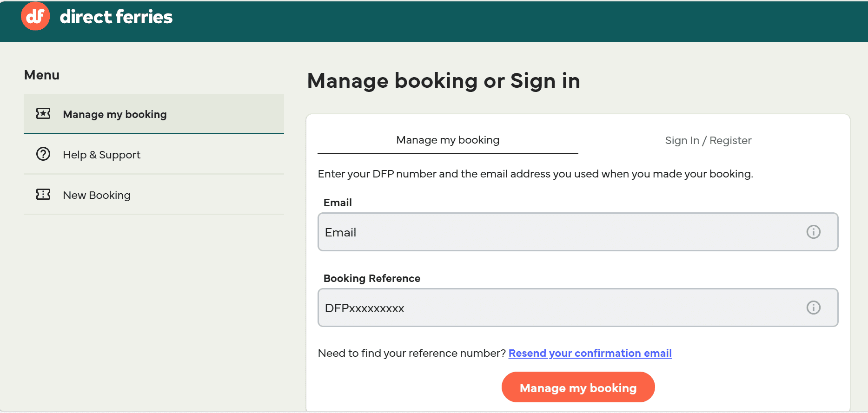Focus the Email input field
The image size is (868, 413).
pos(578,232)
